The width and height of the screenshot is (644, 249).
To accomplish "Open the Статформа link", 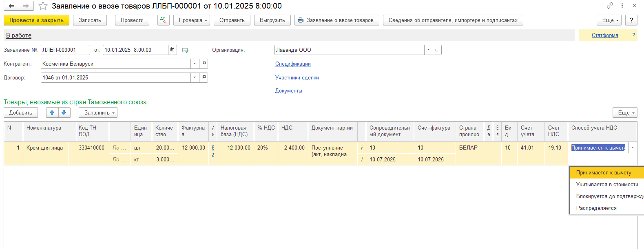I will coord(605,35).
